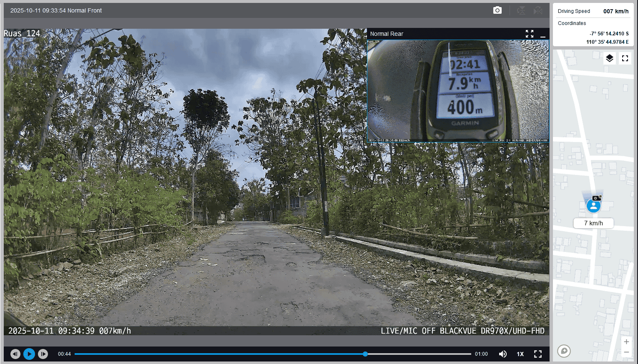Capture a snapshot with the camera icon
Screen dimensions: 638x364
497,10
